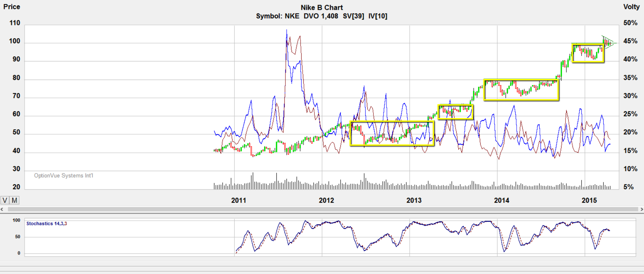Image resolution: width=644 pixels, height=274 pixels.
Task: Click the 2012 year label
Action: (326, 200)
